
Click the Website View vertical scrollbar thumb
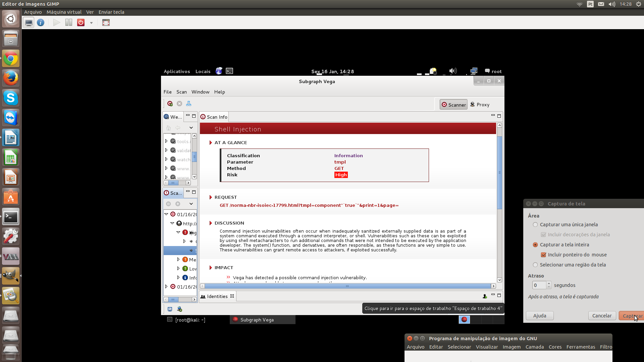194,157
